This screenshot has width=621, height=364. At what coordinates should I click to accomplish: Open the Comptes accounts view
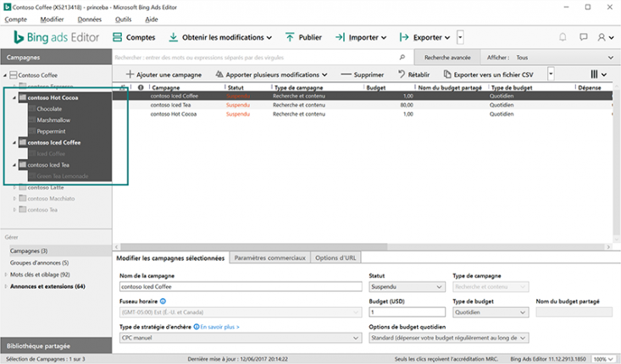tap(134, 37)
